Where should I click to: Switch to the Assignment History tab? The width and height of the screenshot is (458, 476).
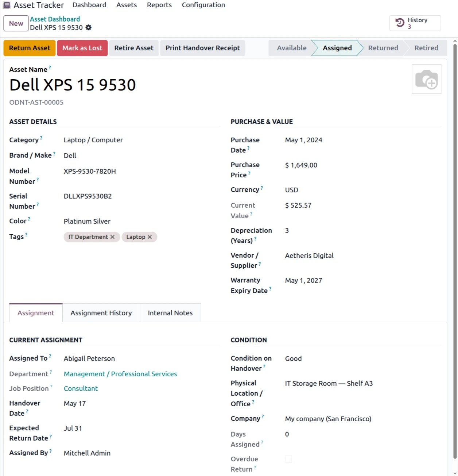tap(101, 313)
